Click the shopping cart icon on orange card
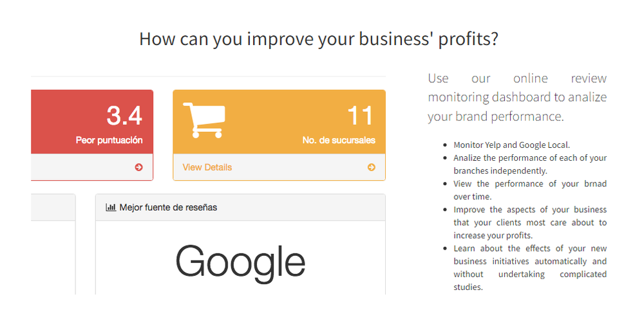This screenshot has width=644, height=317. click(204, 120)
